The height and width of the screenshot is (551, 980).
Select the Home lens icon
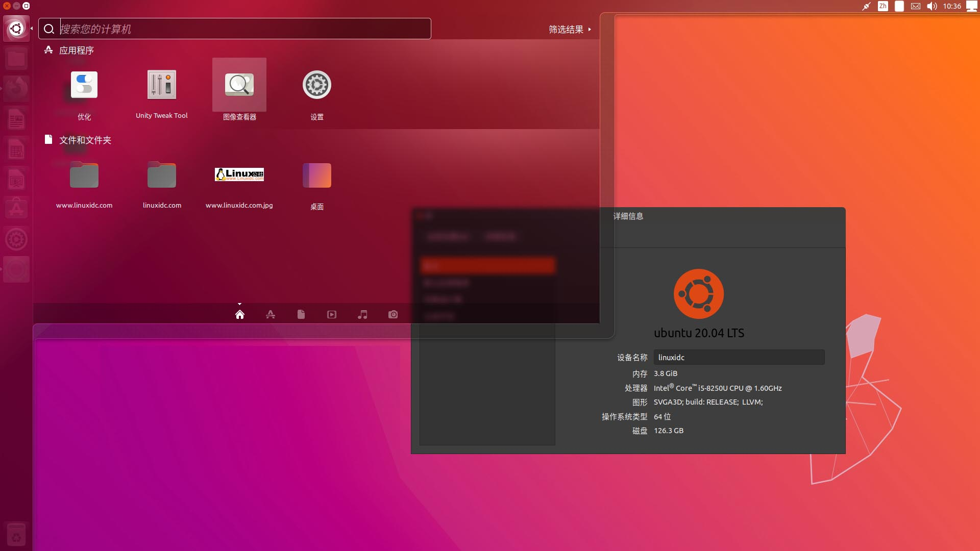(240, 314)
